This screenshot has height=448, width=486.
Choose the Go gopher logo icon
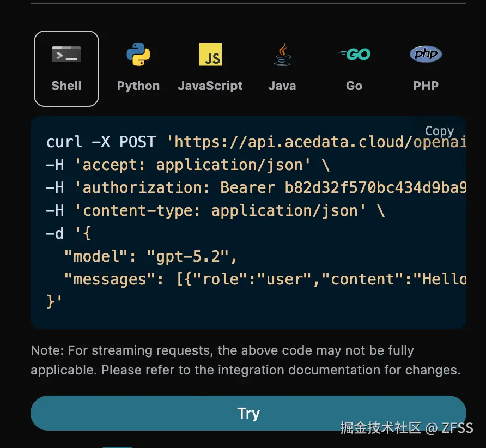tap(354, 55)
